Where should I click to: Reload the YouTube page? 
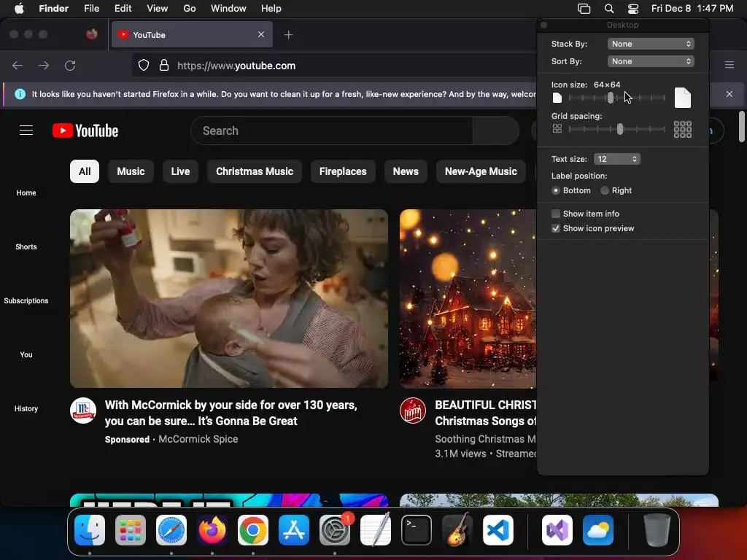70,65
